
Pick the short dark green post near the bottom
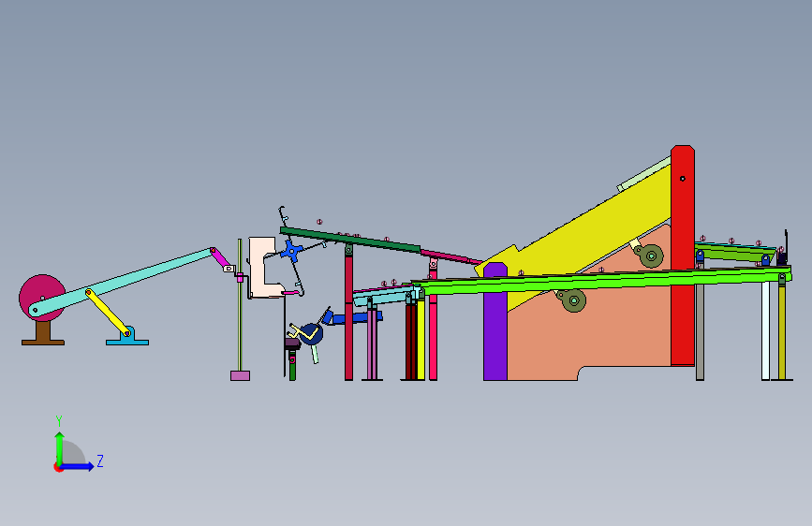point(292,365)
